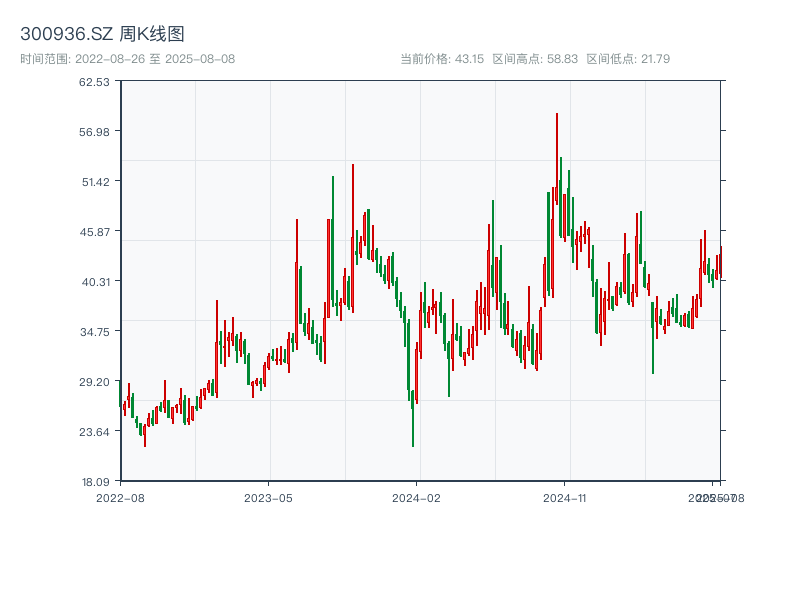Select the chart title 300936.SZ 周K线图
This screenshot has height=600, width=800.
[x=102, y=34]
